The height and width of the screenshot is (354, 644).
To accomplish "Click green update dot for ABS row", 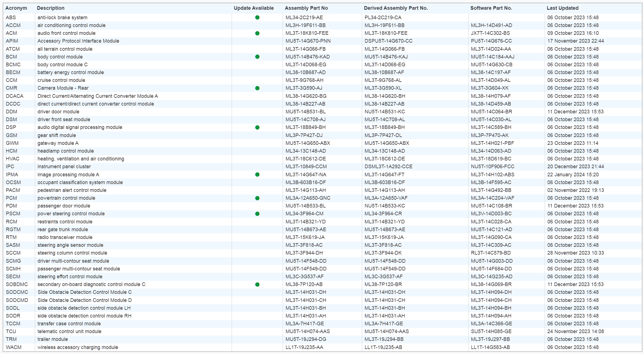I will pos(257,18).
